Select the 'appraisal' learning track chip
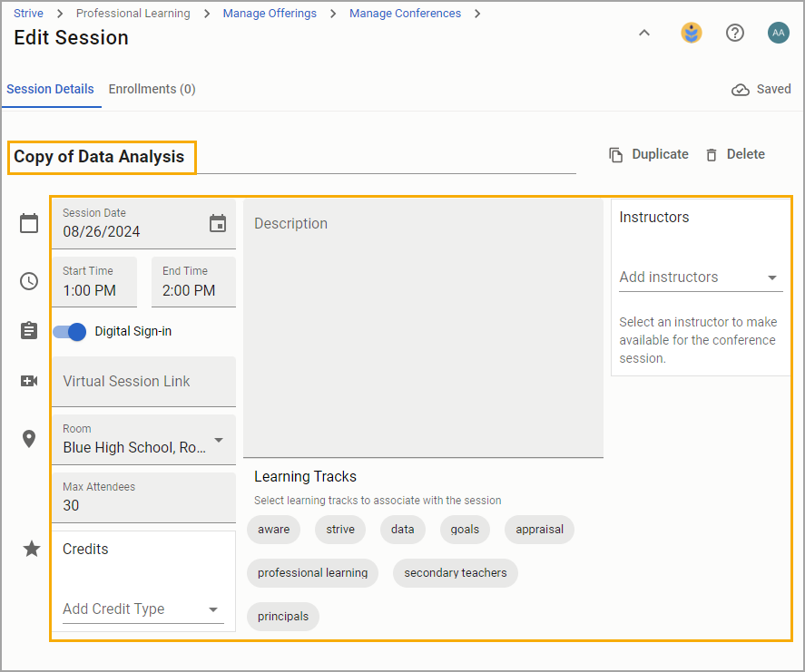805x672 pixels. pyautogui.click(x=539, y=530)
